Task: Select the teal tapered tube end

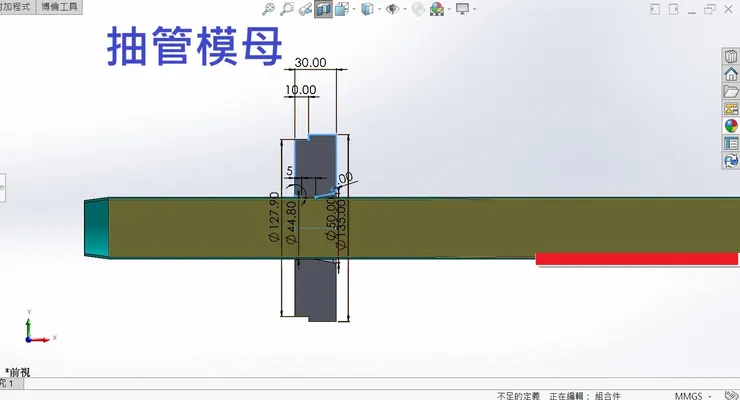Action: pyautogui.click(x=96, y=228)
